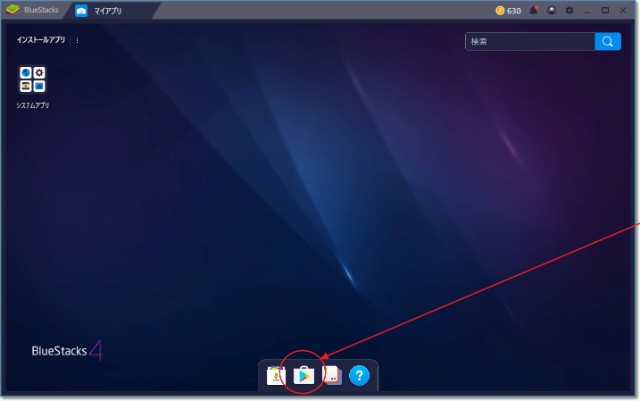Close the BlueStacks window
This screenshot has height=401, width=640.
624,10
